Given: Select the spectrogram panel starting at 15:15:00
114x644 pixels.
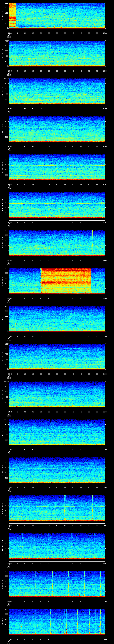Looking at the screenshot, I should (x=57, y=53).
